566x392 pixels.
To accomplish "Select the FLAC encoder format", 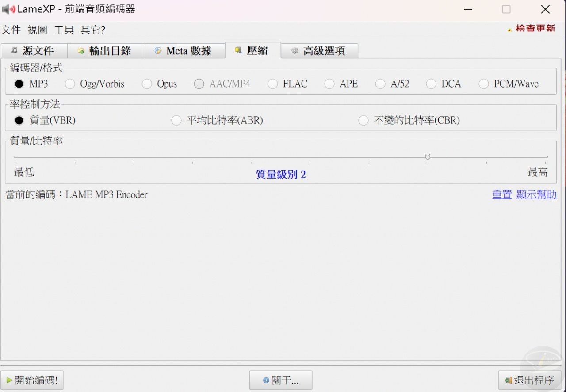I will [272, 84].
